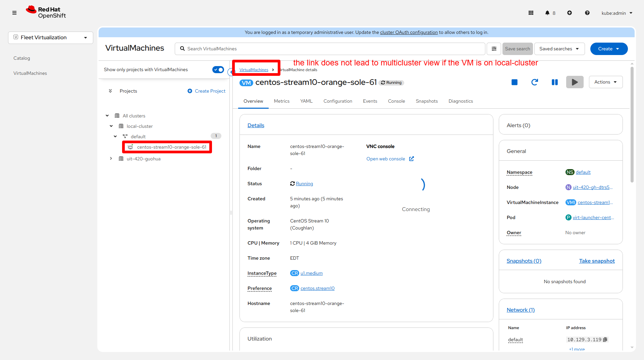The image size is (644, 360).
Task: Pause the virtual machine
Action: tap(555, 82)
